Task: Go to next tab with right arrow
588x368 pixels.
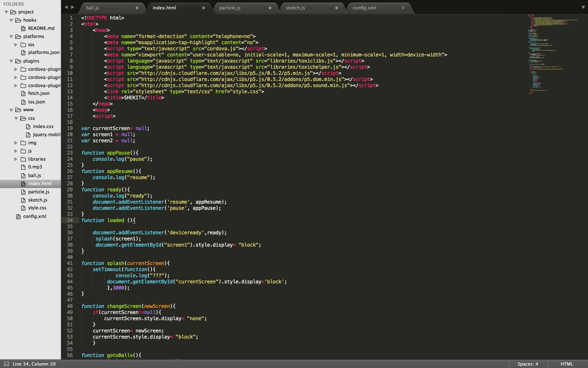Action: (72, 7)
